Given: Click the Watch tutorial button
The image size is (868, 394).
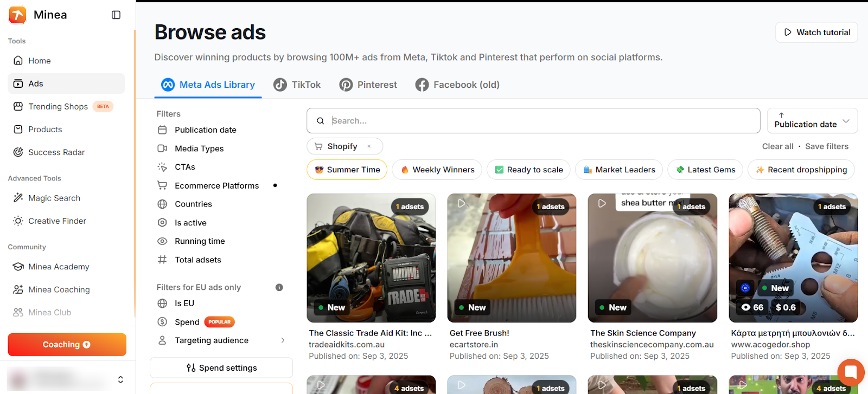Looking at the screenshot, I should coord(816,33).
